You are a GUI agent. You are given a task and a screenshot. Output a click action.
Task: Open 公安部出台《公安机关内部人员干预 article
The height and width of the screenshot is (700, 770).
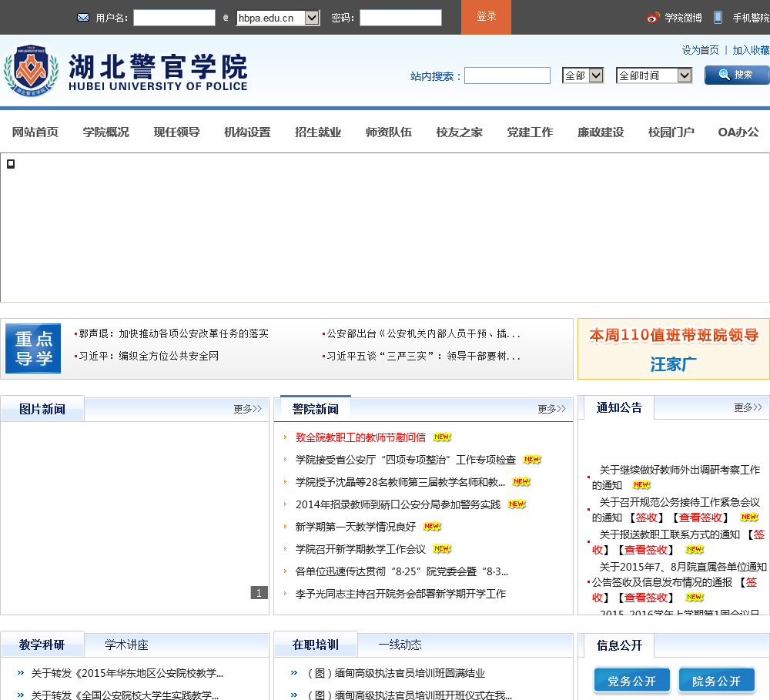(x=423, y=333)
